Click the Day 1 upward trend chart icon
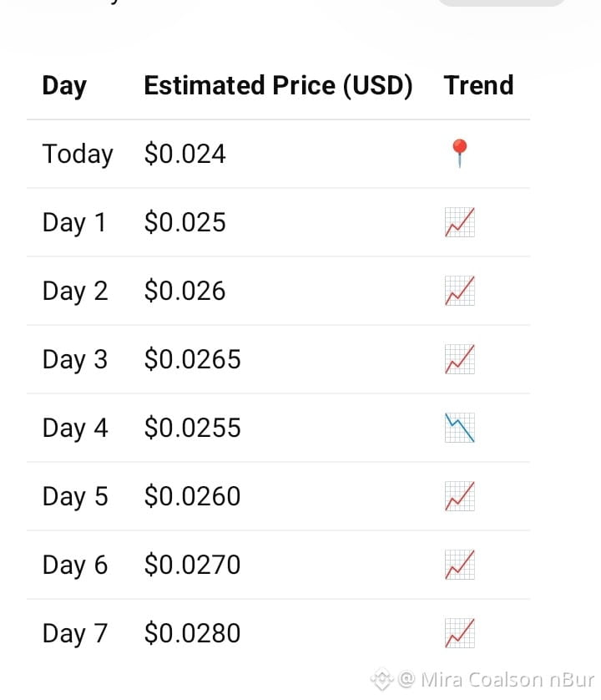Screen dimensions: 601x700 pos(460,222)
